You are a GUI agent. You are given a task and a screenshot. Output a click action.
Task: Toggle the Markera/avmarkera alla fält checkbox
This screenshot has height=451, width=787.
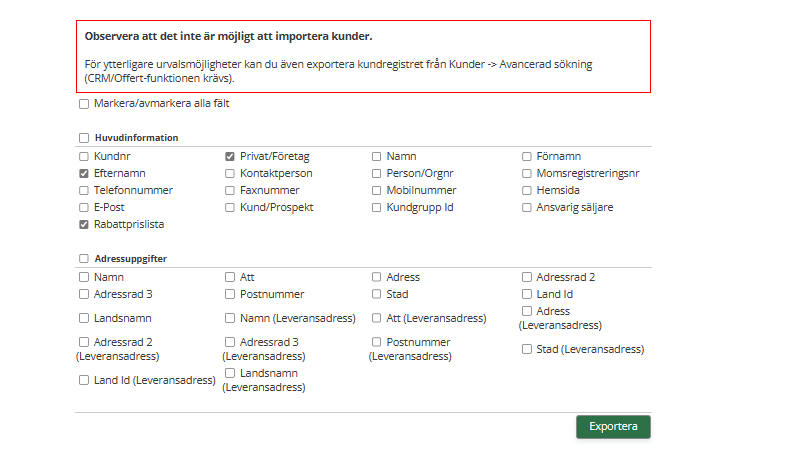point(84,104)
